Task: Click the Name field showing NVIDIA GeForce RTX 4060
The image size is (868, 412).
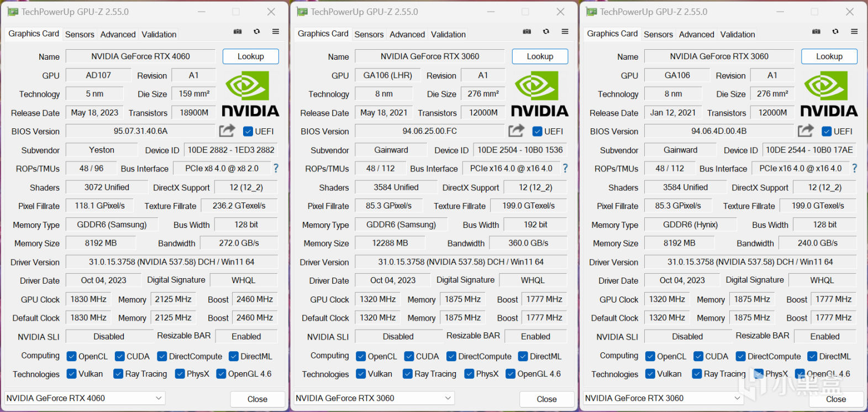Action: click(x=140, y=56)
